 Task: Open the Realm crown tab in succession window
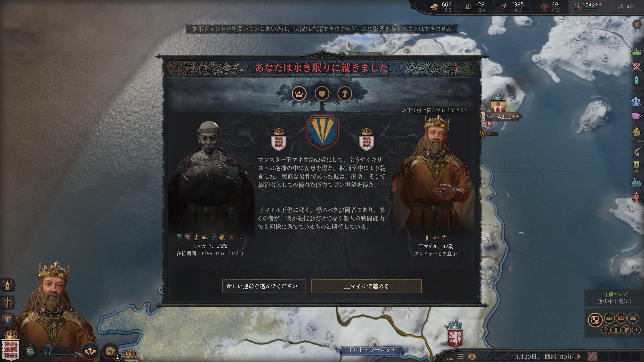pyautogui.click(x=299, y=94)
